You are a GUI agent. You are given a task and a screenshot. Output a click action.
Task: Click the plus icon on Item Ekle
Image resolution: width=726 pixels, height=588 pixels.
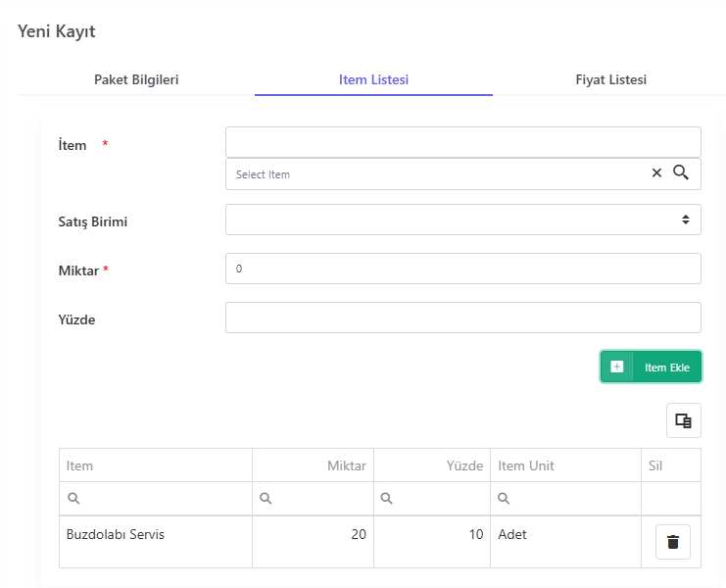point(616,367)
